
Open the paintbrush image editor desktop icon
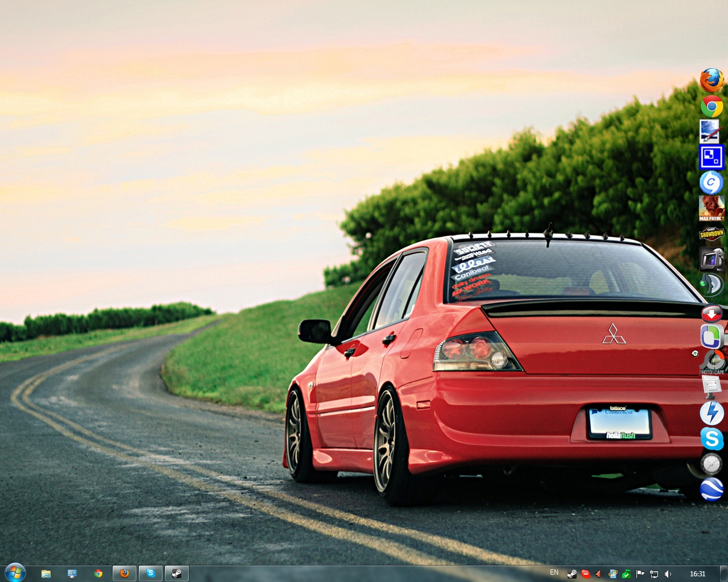711,131
